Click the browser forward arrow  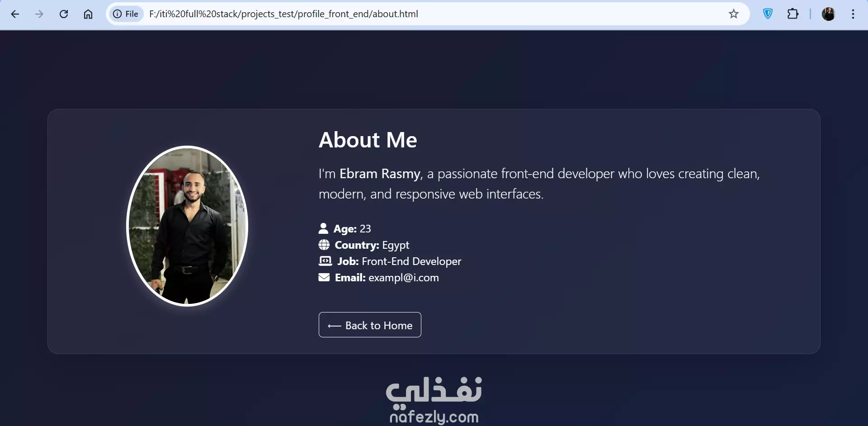click(39, 14)
